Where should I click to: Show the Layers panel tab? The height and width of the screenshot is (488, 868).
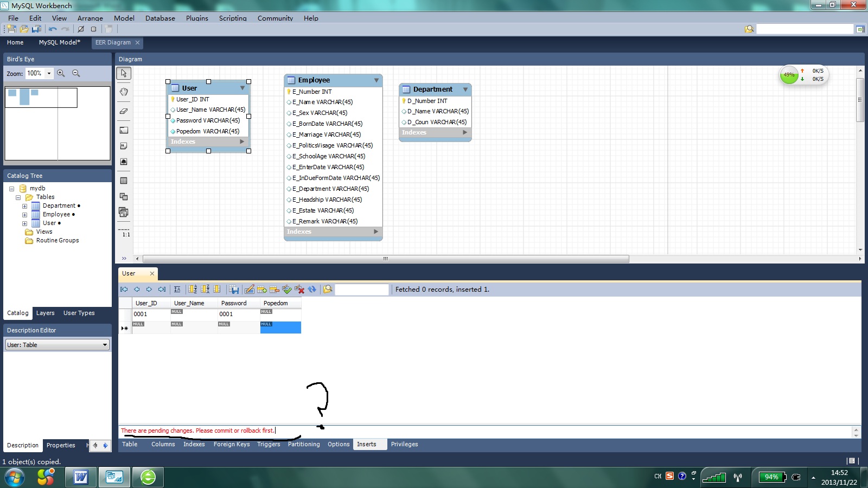point(46,313)
